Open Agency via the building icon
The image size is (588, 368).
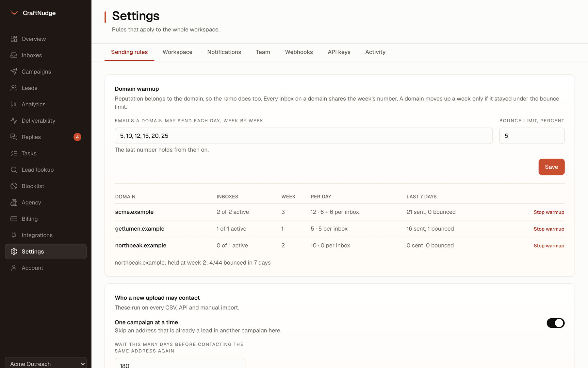(x=14, y=202)
